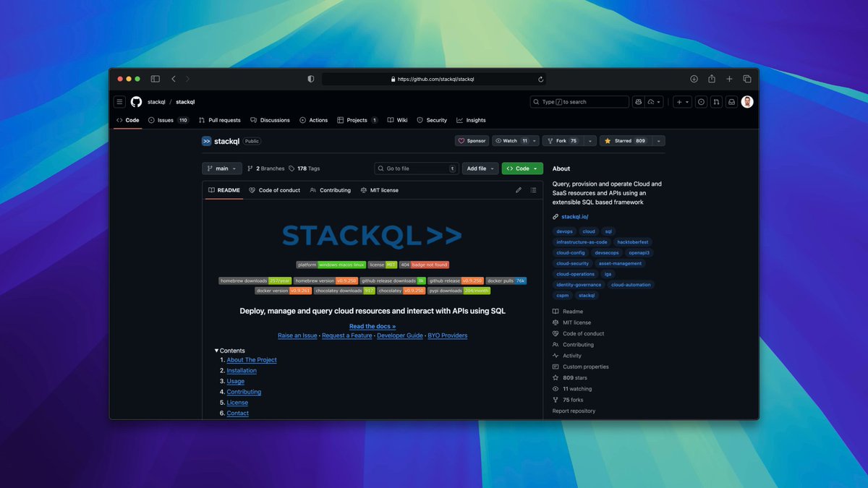Open the issues circle icon in the GitHub header

coord(701,102)
